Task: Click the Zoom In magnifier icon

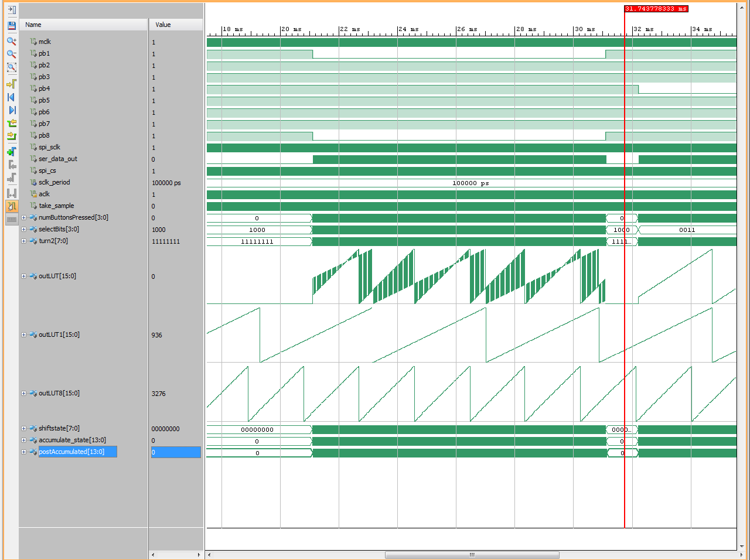Action: point(11,41)
